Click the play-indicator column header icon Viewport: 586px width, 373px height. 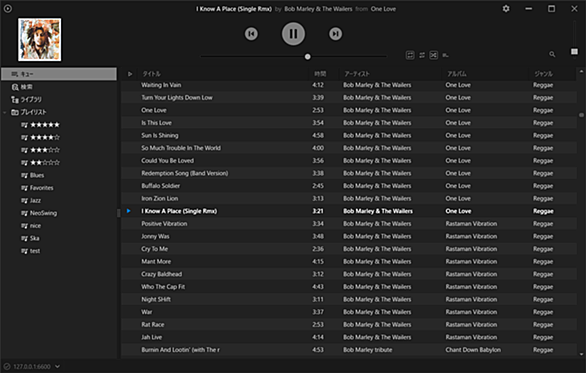click(x=130, y=74)
